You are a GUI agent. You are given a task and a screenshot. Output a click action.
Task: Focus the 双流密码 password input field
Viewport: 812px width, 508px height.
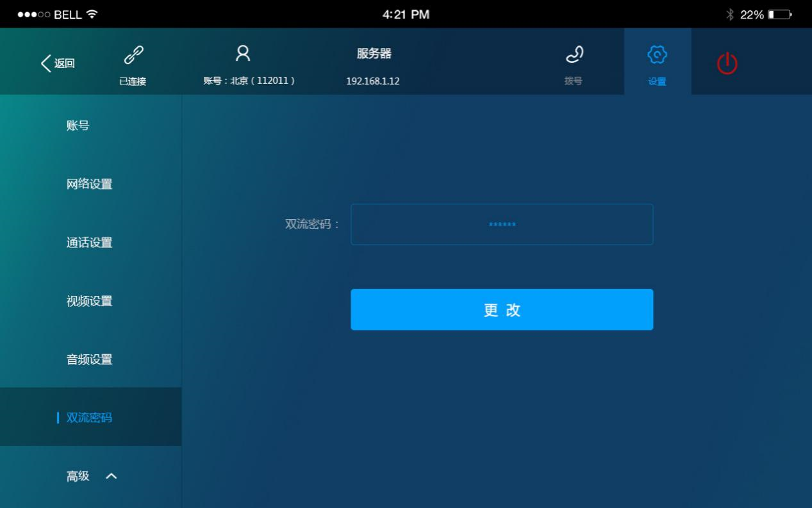click(x=501, y=224)
